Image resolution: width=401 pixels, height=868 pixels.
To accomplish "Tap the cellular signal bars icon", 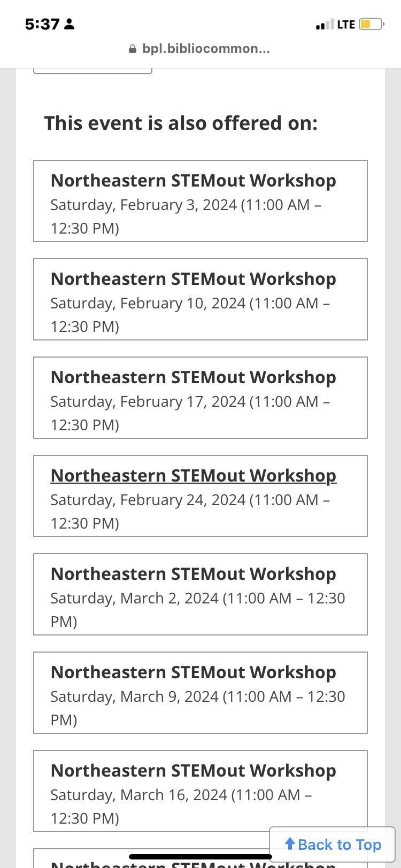I will coord(324,25).
